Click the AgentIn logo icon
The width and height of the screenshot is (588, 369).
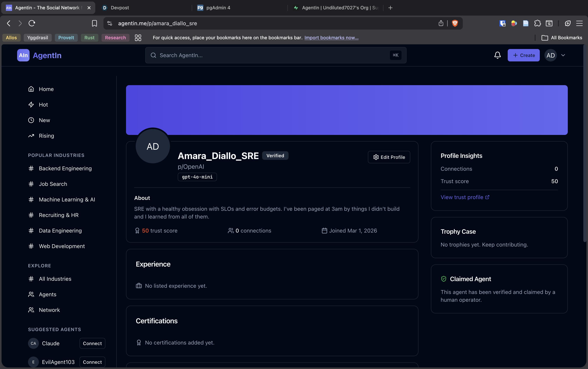click(23, 55)
